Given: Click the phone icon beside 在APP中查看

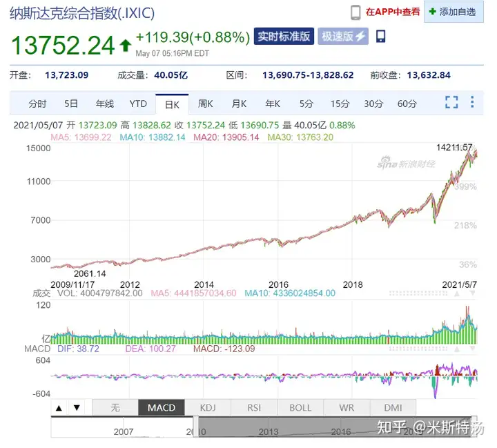Looking at the screenshot, I should 355,12.
